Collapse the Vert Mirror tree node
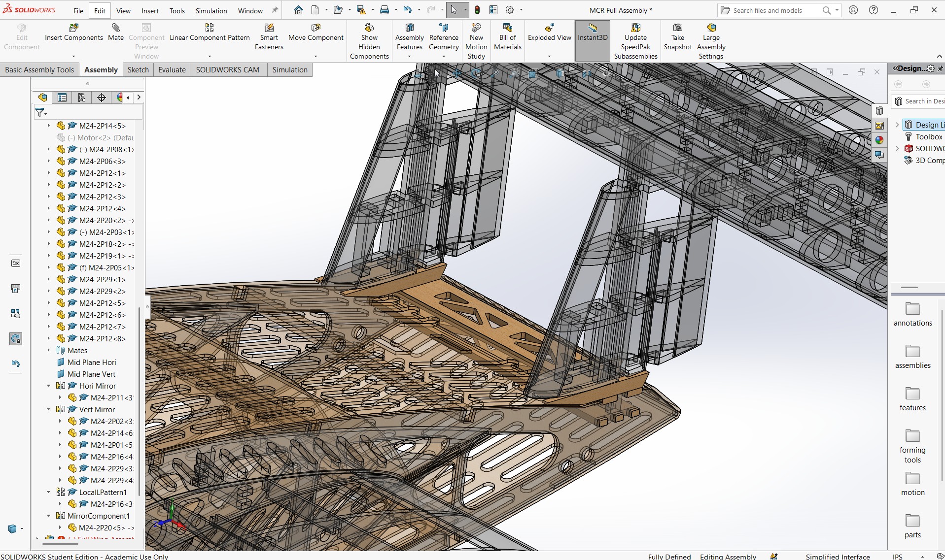This screenshot has width=945, height=560. coord(48,409)
